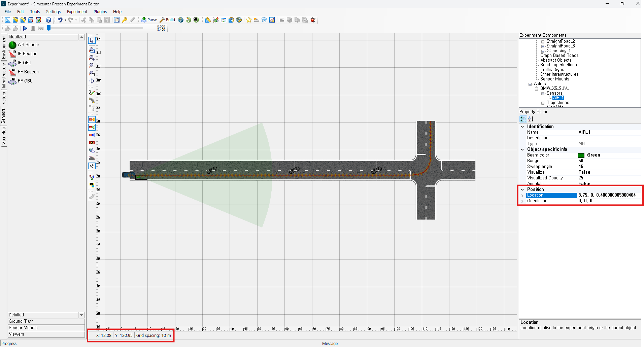Expand the Trajectories tree node
Viewport: 644px width, 347px height.
pos(543,103)
